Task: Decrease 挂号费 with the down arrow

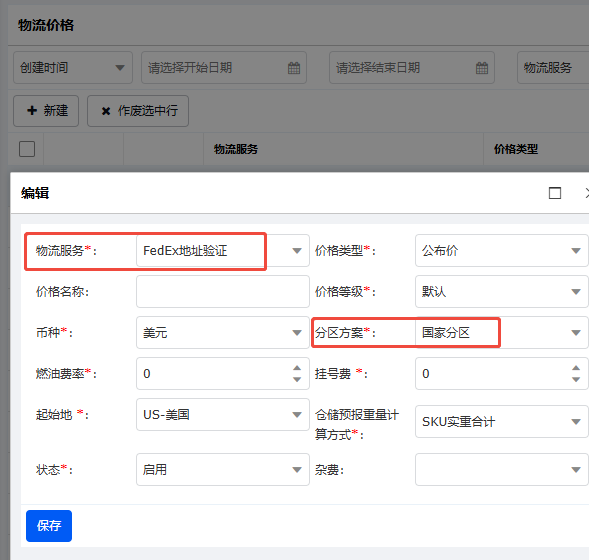Action: point(576,380)
